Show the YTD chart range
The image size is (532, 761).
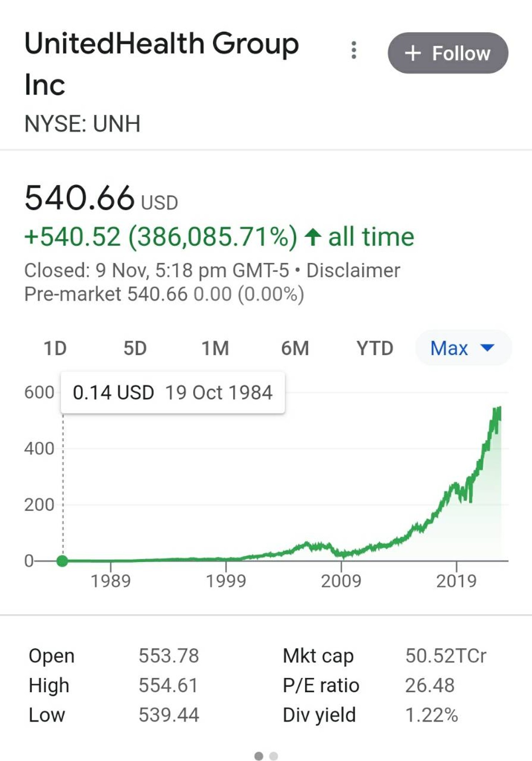pos(374,348)
